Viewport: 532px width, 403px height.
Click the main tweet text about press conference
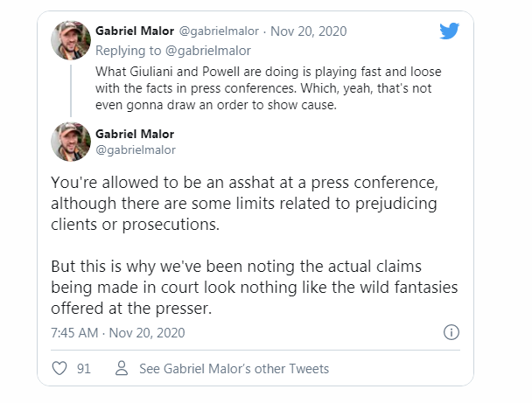point(244,204)
